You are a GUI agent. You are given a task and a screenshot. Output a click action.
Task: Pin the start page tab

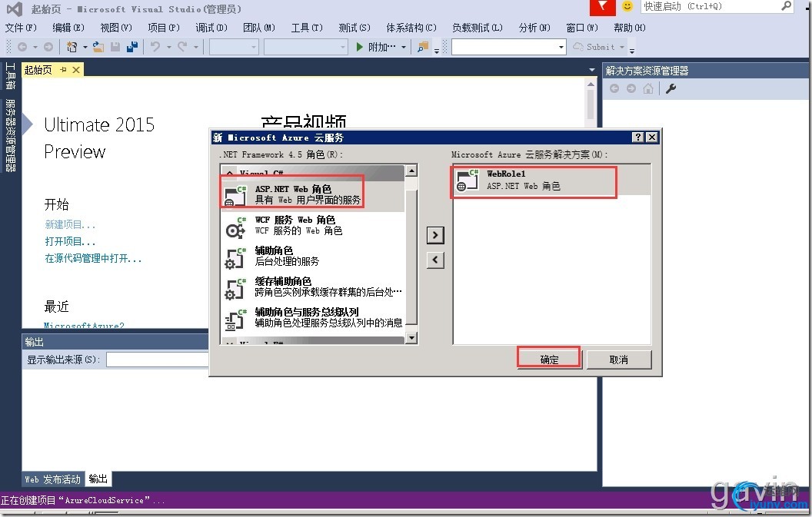tap(63, 70)
